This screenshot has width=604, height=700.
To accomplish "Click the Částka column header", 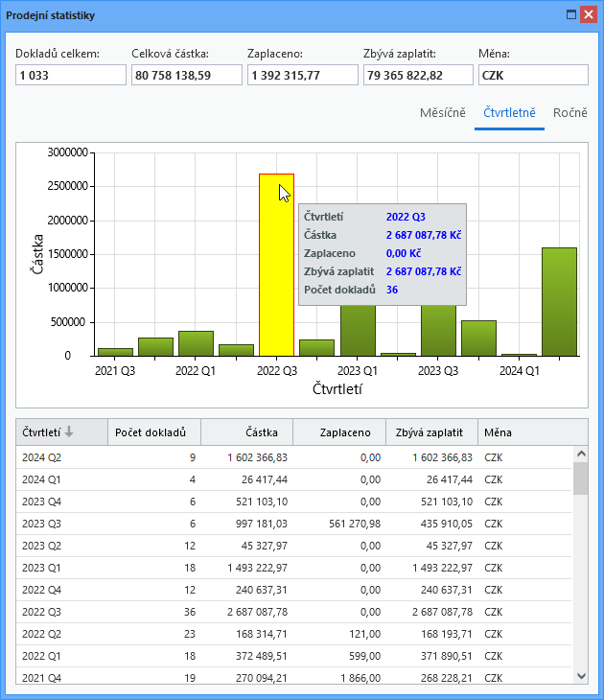I will click(x=246, y=432).
